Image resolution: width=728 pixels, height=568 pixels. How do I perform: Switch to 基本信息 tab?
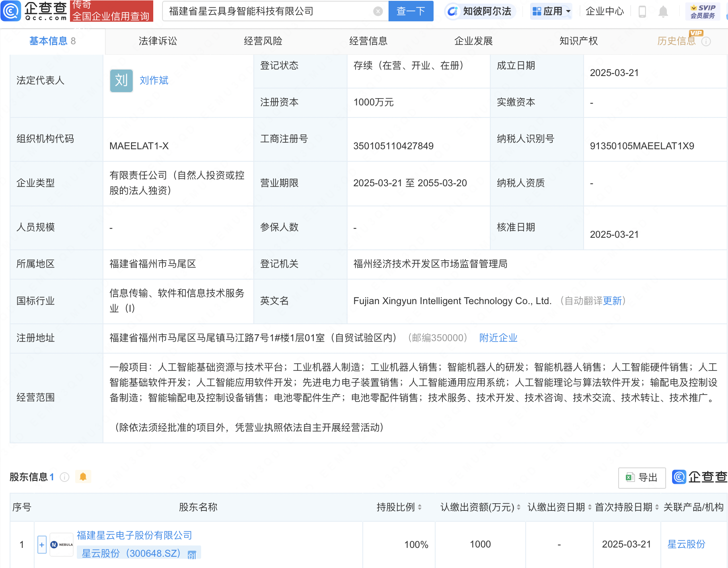[x=52, y=41]
